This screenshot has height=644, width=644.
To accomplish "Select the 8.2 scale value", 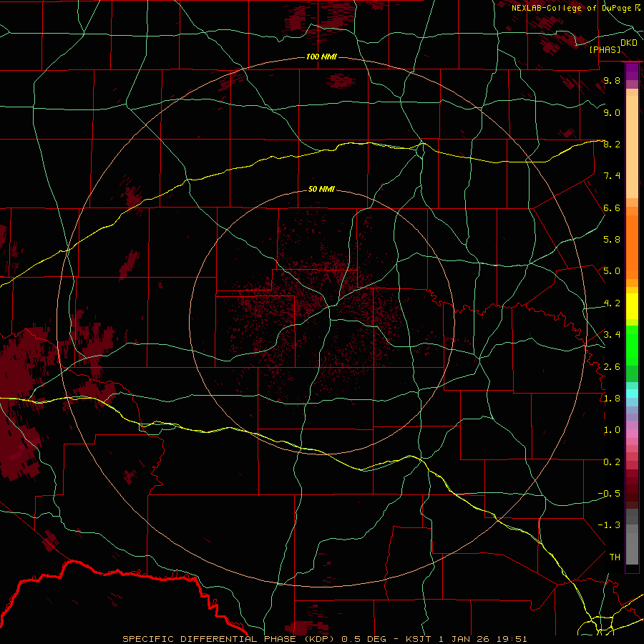I will tap(612, 144).
